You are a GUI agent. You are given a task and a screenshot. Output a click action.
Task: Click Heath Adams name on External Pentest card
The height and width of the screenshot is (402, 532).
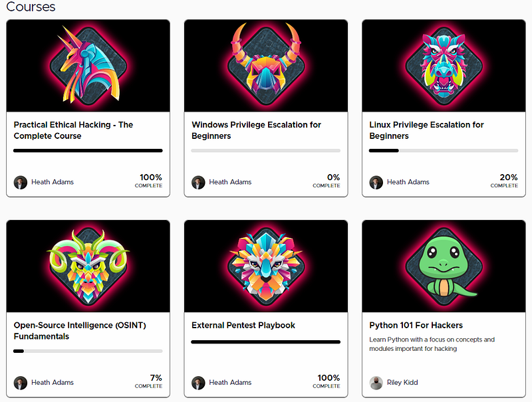pos(230,382)
